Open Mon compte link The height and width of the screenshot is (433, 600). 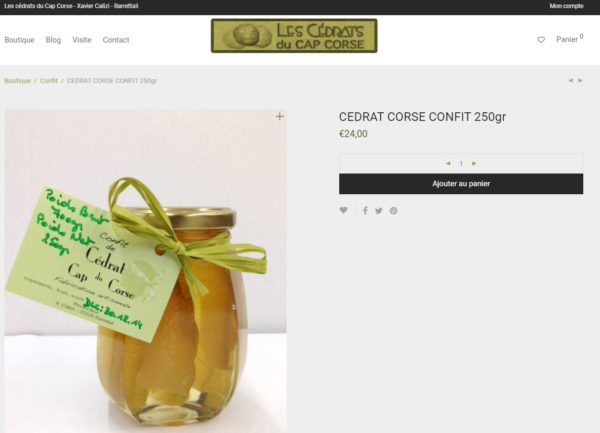point(566,6)
